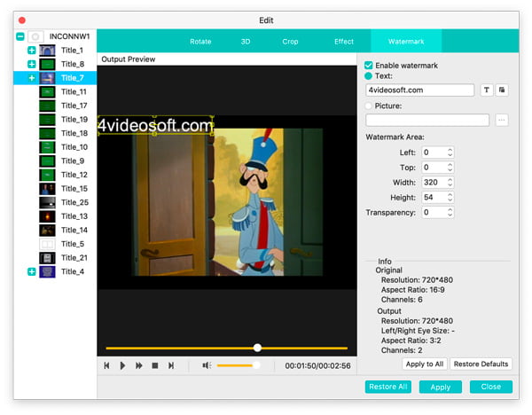
Task: Jump to the next frame
Action: (x=171, y=365)
